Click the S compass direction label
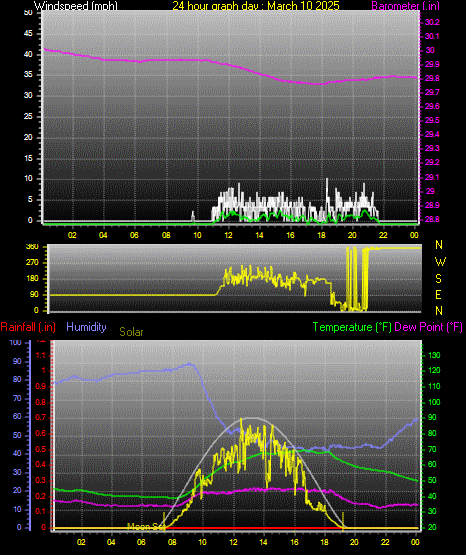 point(438,279)
